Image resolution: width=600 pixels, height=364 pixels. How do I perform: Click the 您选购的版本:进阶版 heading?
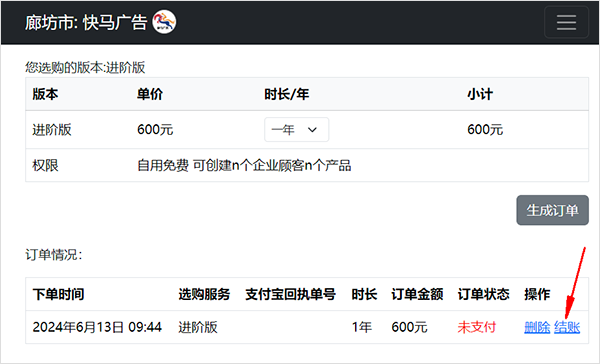click(x=85, y=67)
